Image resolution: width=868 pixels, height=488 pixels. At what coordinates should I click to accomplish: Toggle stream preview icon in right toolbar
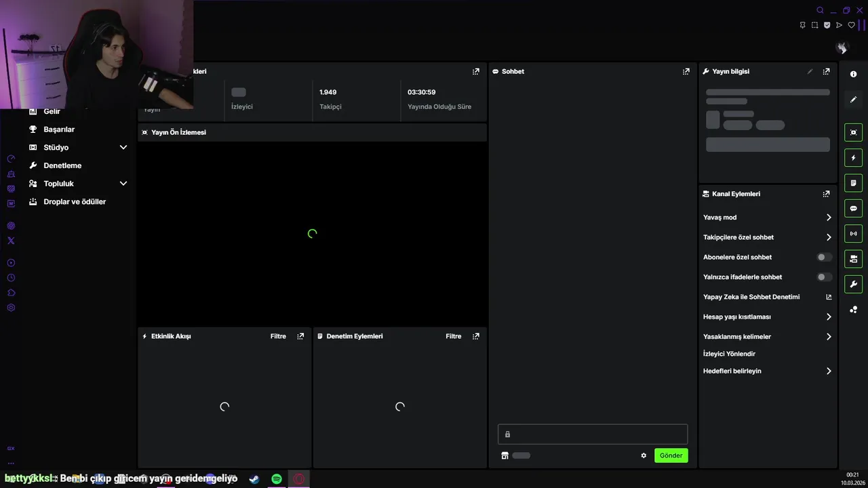pyautogui.click(x=853, y=132)
